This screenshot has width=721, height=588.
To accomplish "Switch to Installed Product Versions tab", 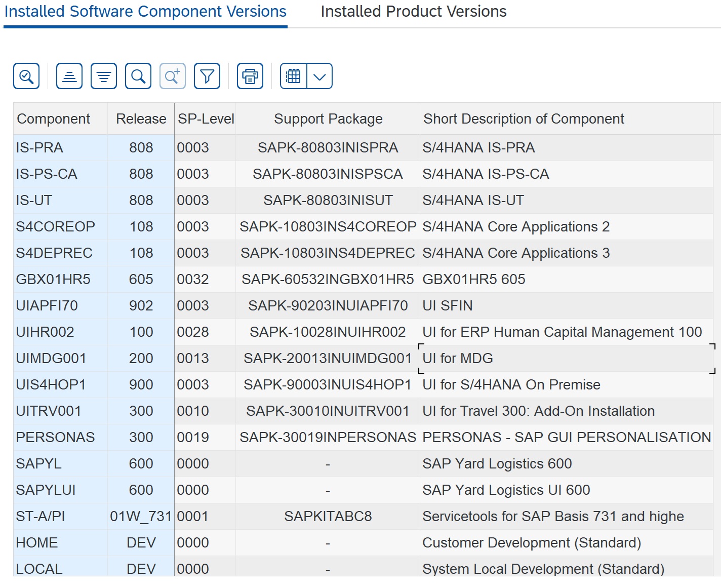I will (414, 11).
